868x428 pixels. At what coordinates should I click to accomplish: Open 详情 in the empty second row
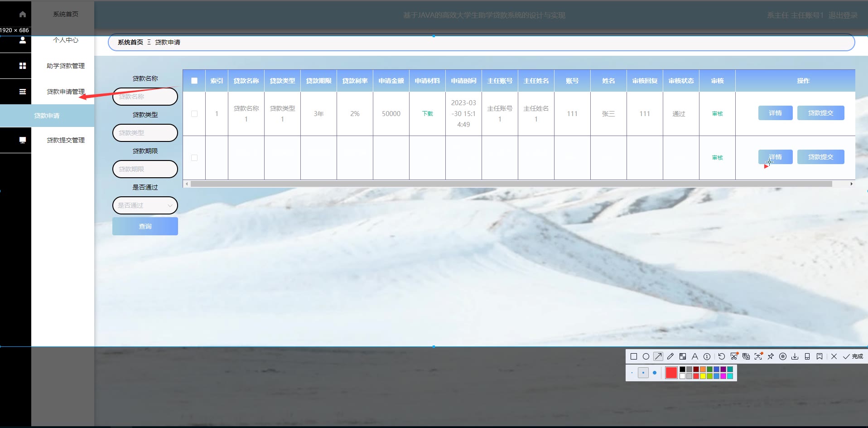click(x=776, y=157)
